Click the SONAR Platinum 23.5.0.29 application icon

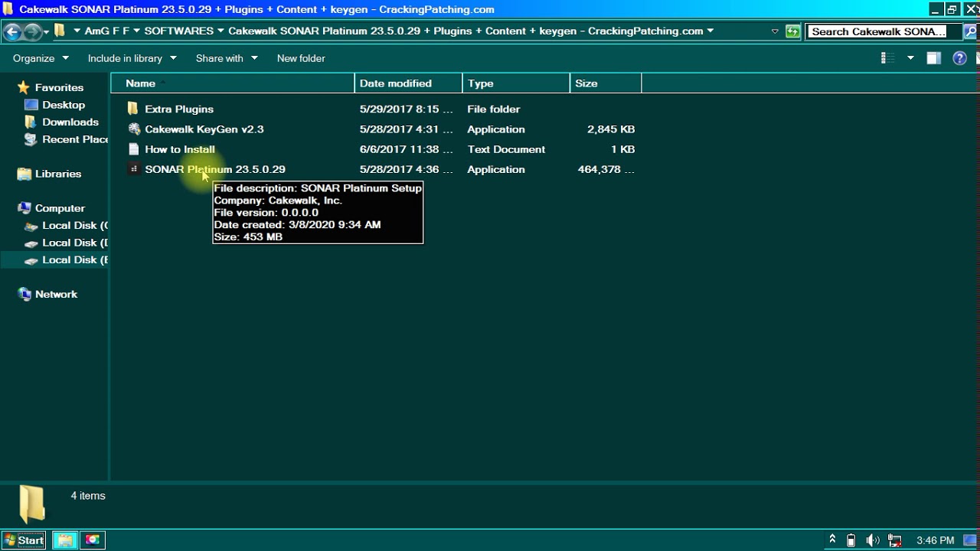click(x=134, y=169)
